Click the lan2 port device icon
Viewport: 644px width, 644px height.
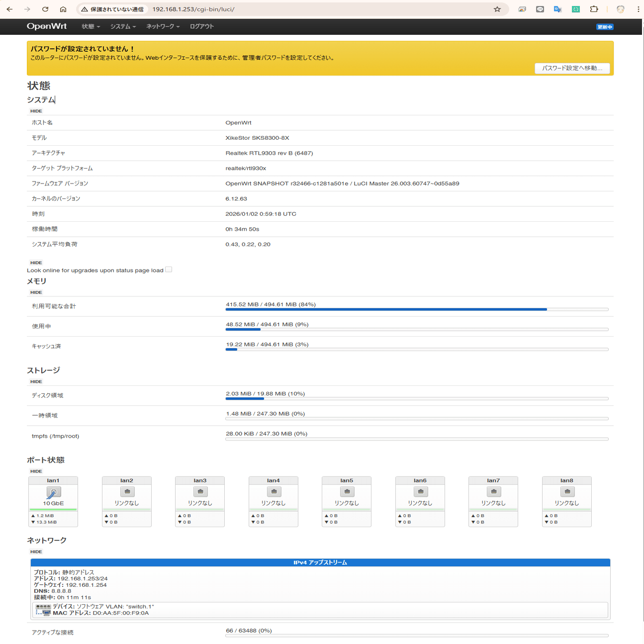tap(127, 491)
